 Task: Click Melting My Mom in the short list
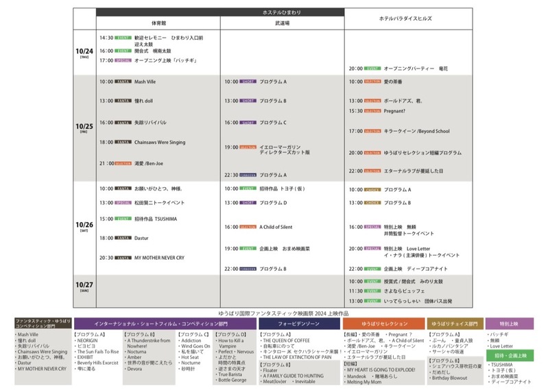[364, 382]
